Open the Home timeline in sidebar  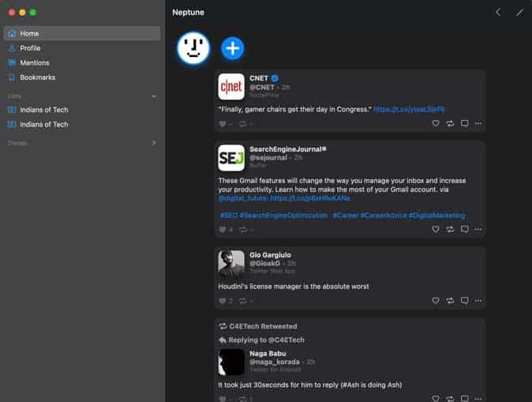[x=82, y=34]
